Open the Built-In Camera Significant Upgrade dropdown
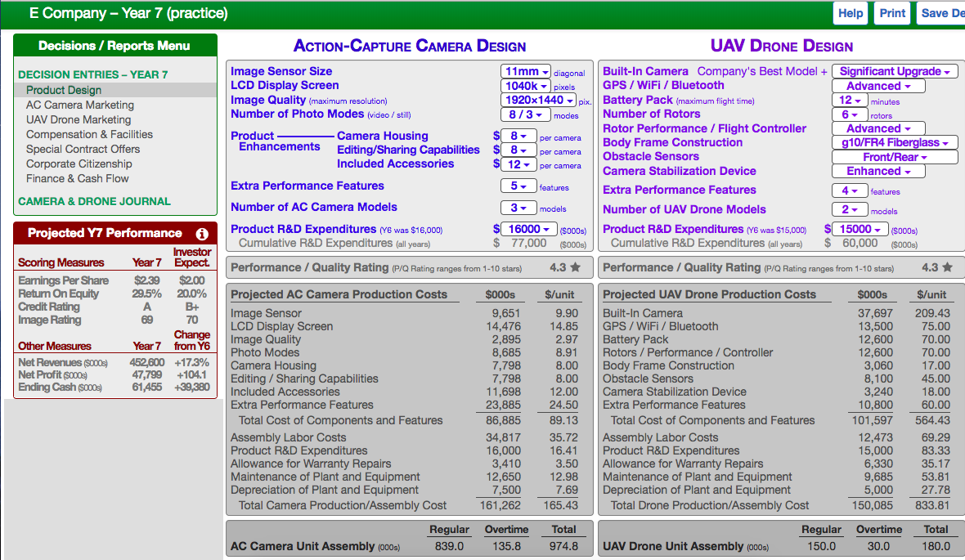 [895, 71]
